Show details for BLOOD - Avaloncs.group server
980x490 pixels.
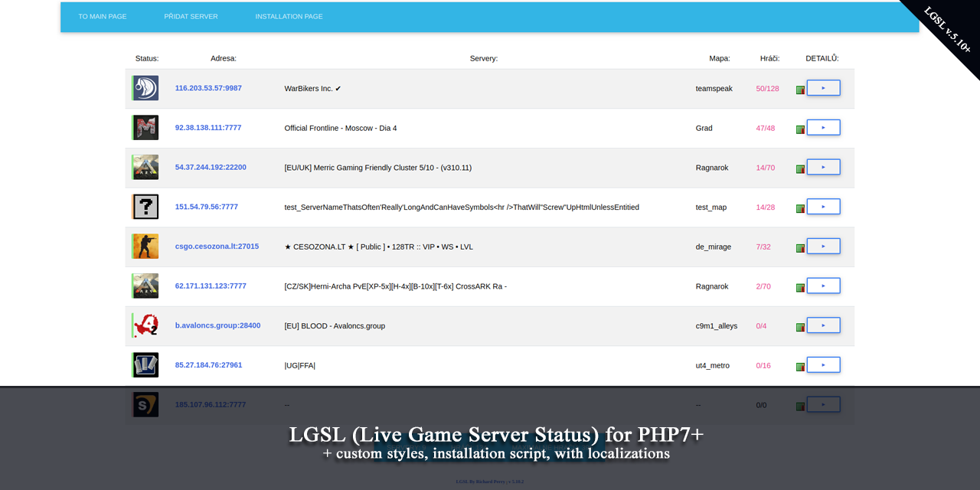point(823,325)
